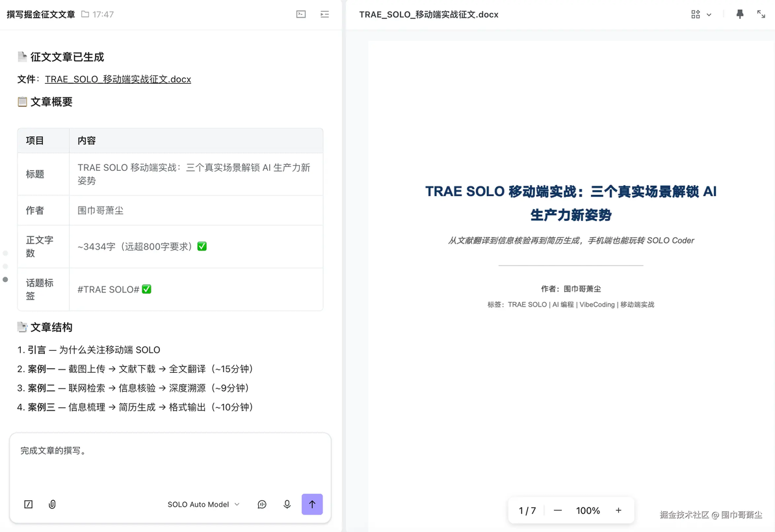The image size is (775, 532).
Task: Select the 作者 row label cell
Action: click(44, 210)
